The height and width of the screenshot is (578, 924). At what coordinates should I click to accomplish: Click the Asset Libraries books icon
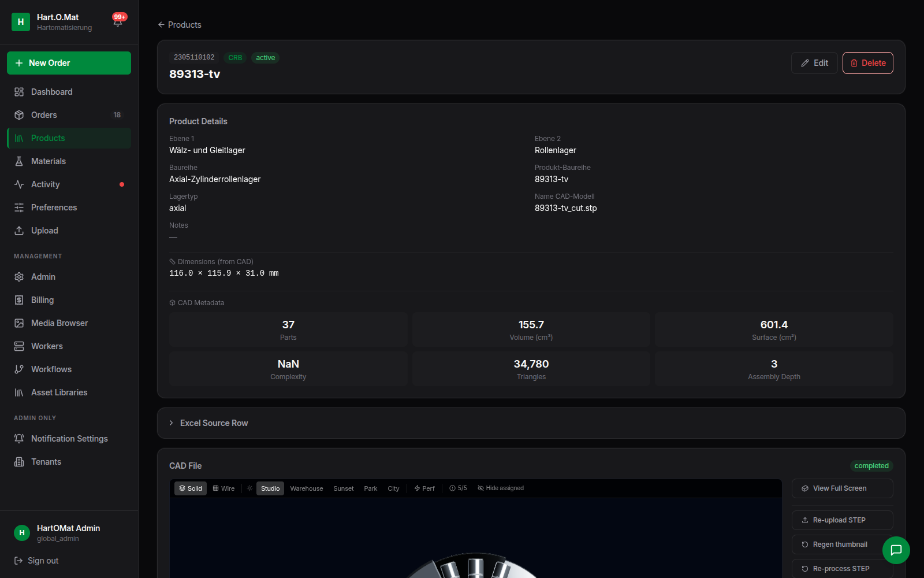coord(19,392)
